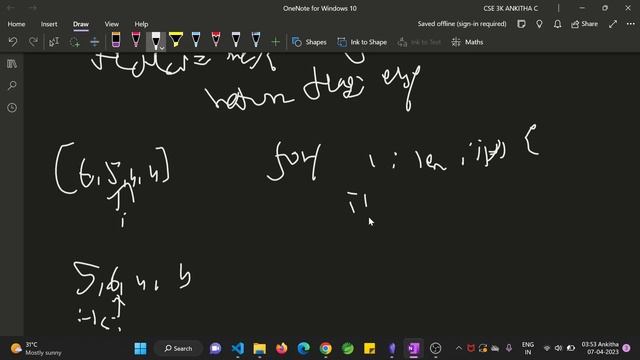Viewport: 640px width, 360px height.
Task: Open the Windows Start menu
Action: click(x=140, y=348)
